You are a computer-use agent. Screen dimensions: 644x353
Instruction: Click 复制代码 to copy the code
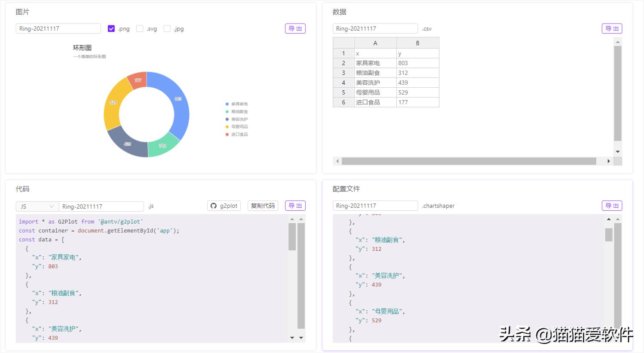(x=263, y=206)
